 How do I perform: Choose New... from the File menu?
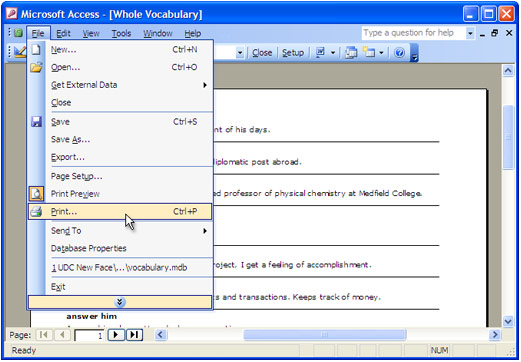click(x=120, y=50)
